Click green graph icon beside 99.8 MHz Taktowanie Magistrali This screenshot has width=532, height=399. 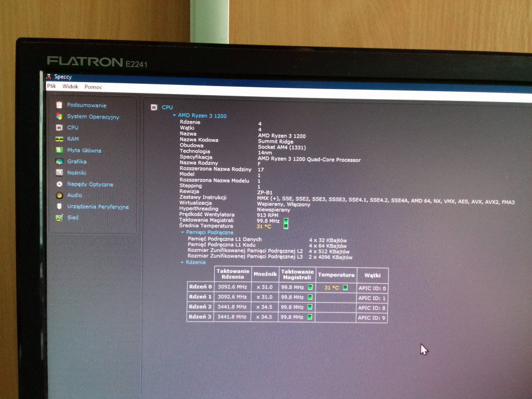(x=286, y=221)
